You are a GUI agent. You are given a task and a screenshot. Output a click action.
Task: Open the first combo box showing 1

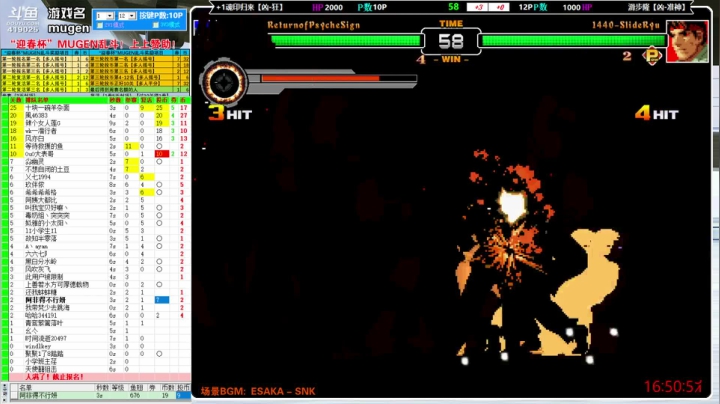click(104, 16)
